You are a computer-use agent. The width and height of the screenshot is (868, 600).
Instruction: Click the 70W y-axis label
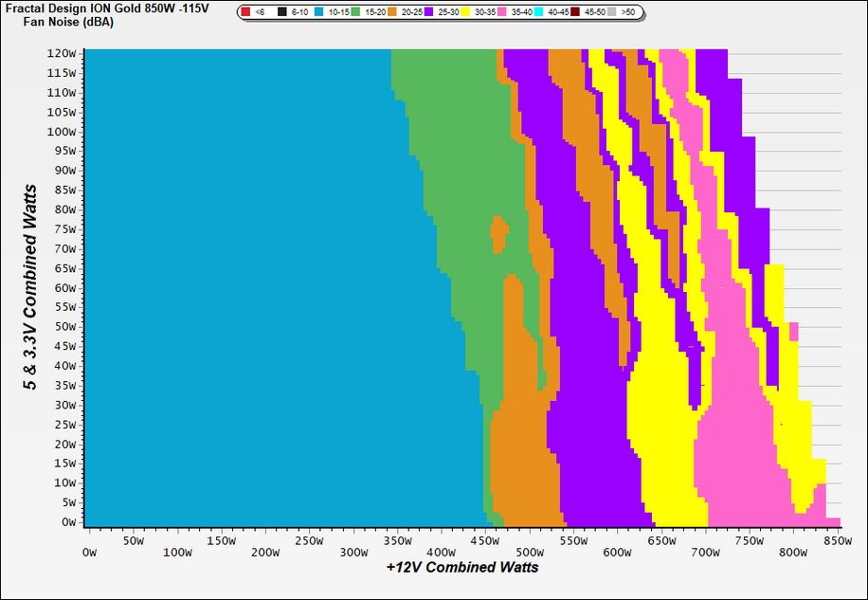[64, 248]
